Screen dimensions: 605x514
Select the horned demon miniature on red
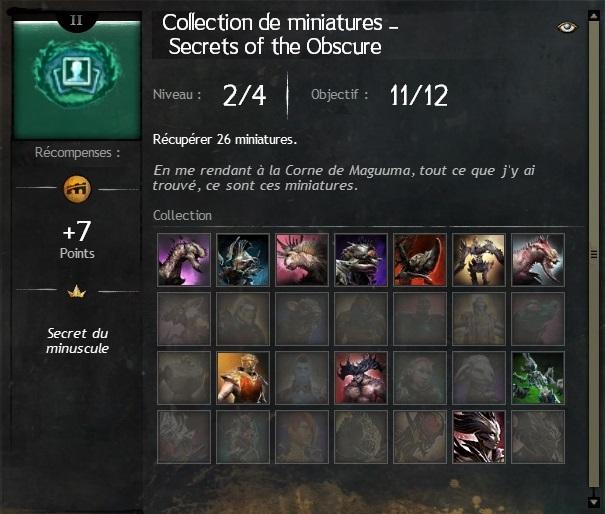click(x=361, y=378)
